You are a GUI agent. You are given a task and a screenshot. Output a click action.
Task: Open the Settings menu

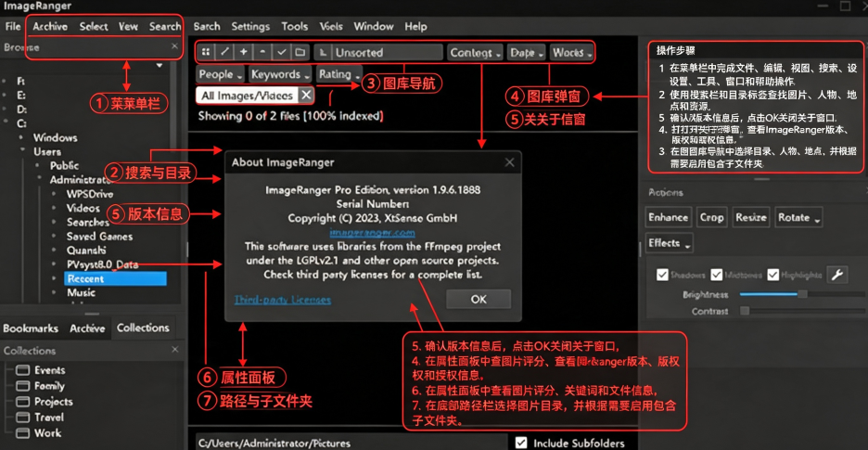tap(250, 26)
